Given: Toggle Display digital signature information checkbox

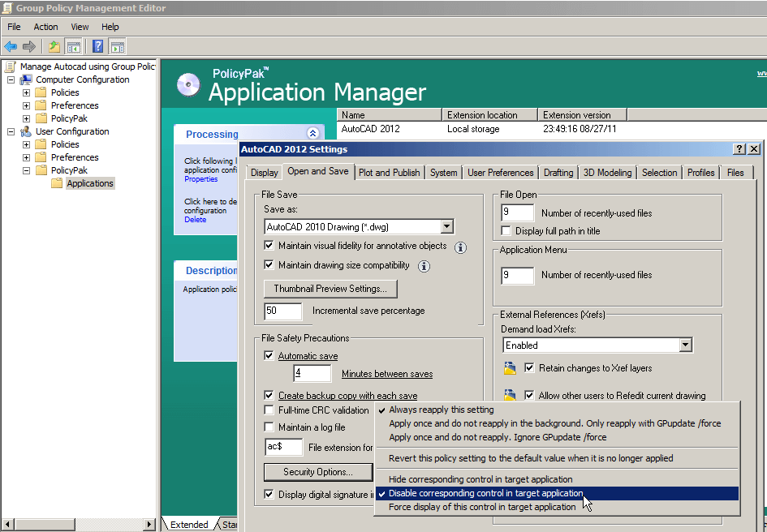Looking at the screenshot, I should click(269, 495).
